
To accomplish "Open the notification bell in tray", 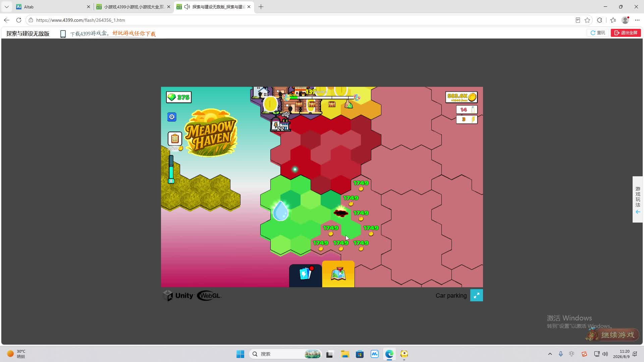I will [x=635, y=354].
